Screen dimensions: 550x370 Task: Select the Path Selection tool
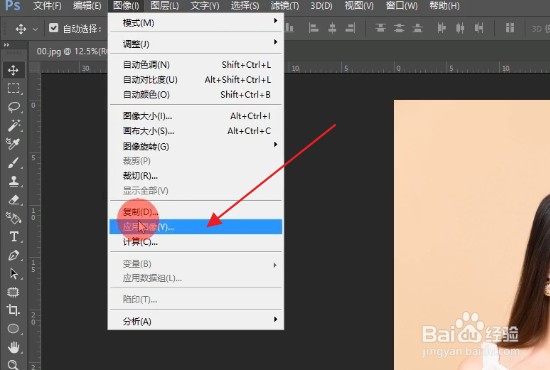[x=13, y=273]
